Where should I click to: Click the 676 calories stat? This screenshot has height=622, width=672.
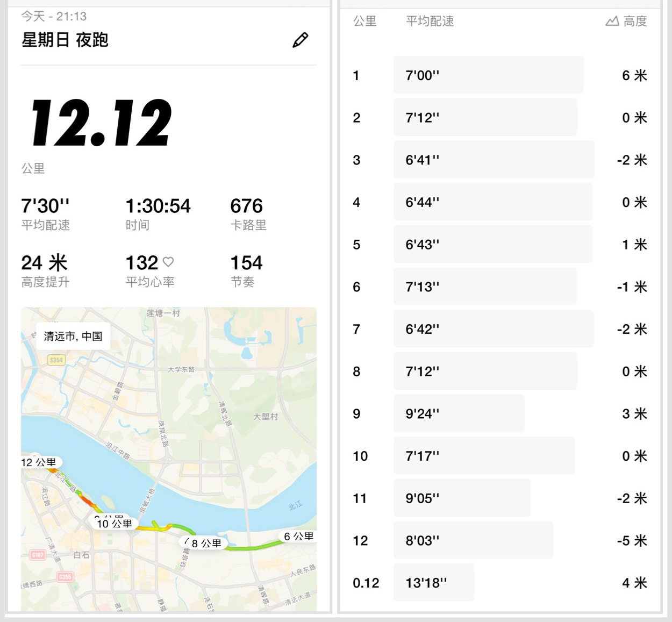point(247,206)
